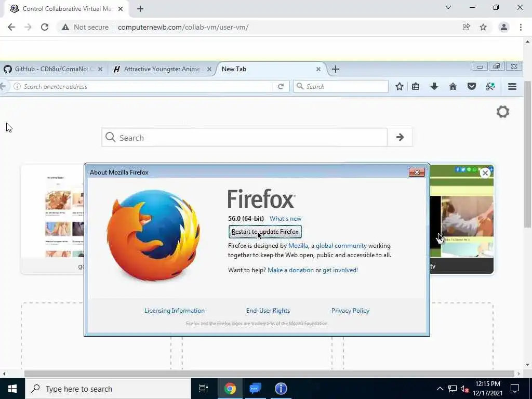Click the Firefox toolbar search box
The height and width of the screenshot is (399, 532).
[x=341, y=87]
